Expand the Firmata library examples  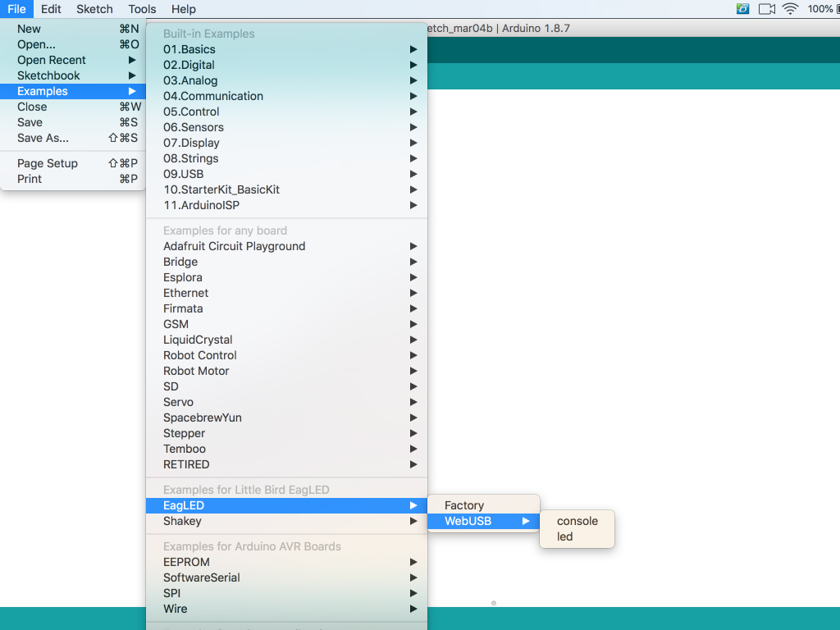point(286,308)
